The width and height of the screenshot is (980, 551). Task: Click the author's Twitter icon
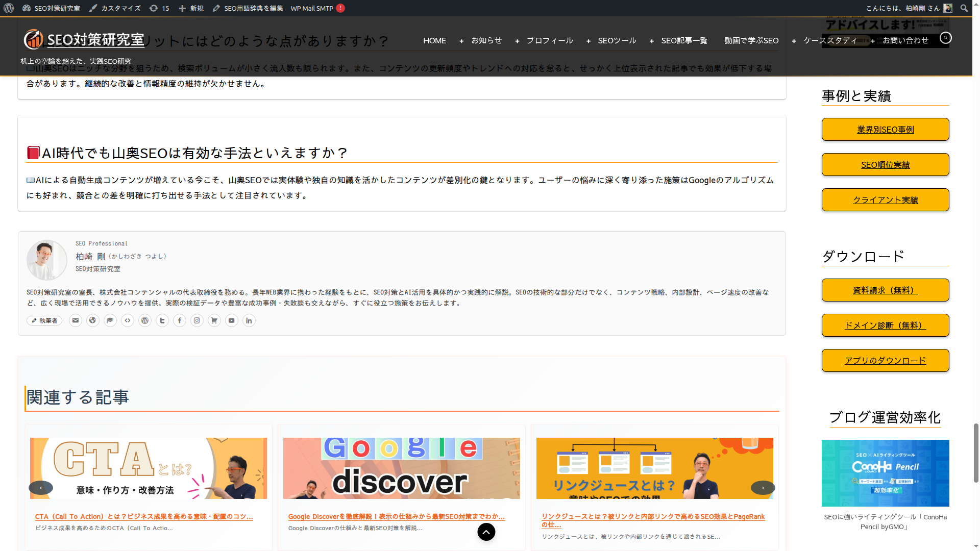(162, 320)
